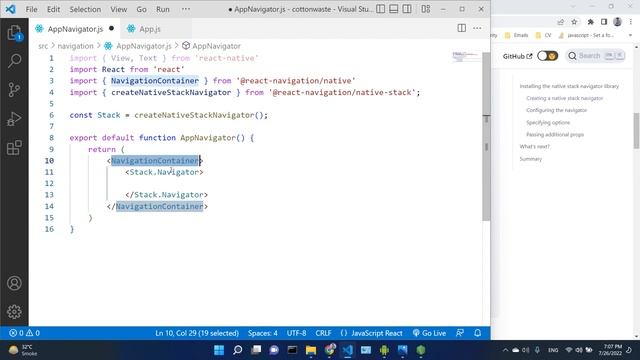Image resolution: width=640 pixels, height=360 pixels.
Task: Open the Selection menu
Action: click(85, 9)
